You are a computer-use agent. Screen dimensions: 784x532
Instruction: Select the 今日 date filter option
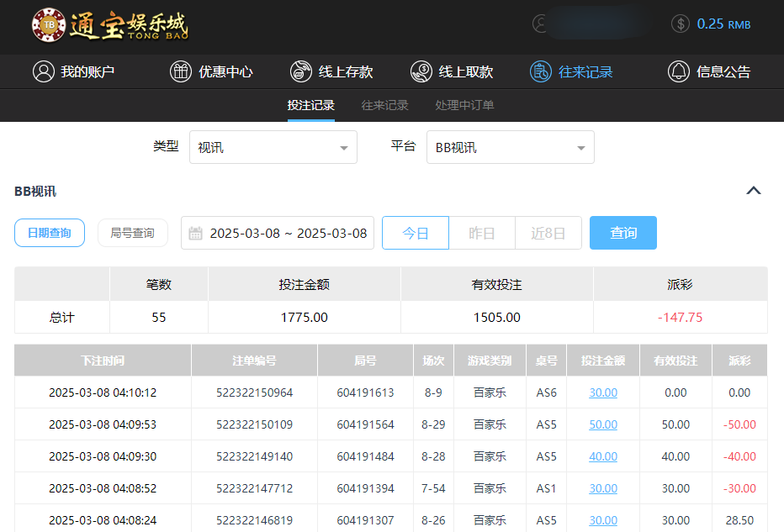(x=415, y=233)
